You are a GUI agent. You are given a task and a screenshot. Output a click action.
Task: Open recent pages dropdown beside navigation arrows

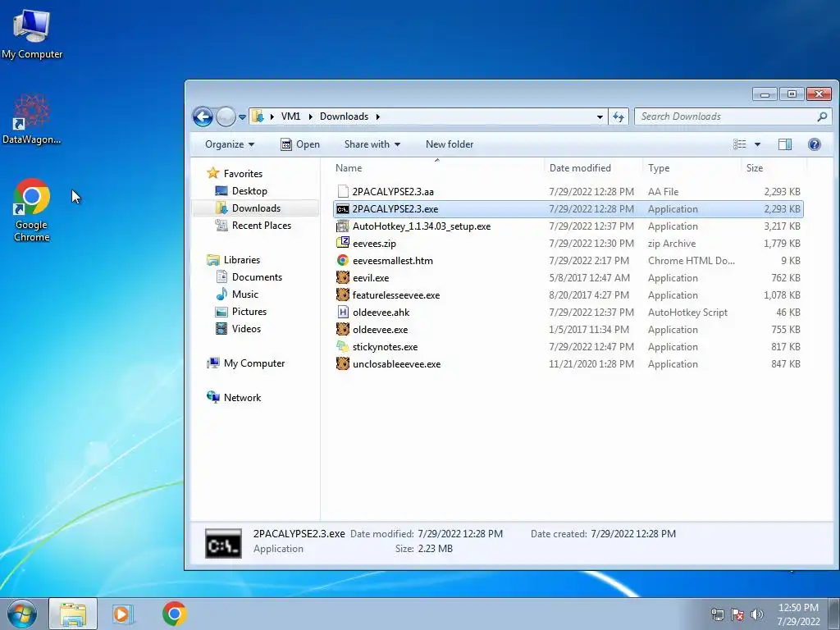coord(242,116)
